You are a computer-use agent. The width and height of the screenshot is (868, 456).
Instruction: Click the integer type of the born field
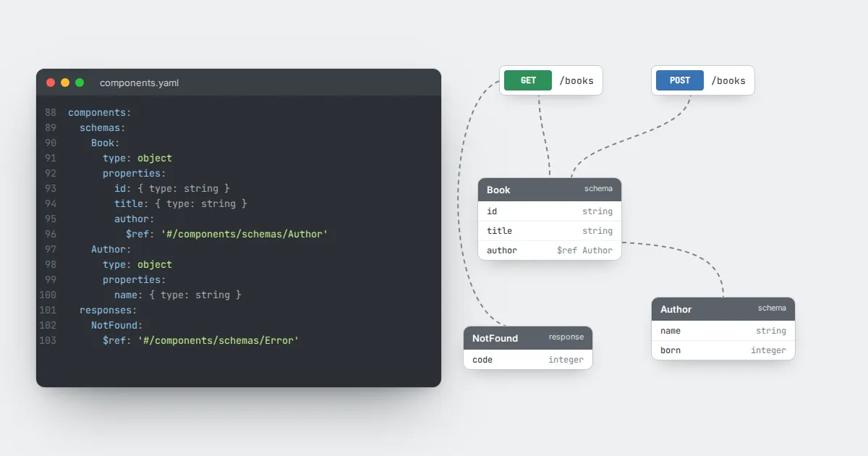tap(768, 350)
